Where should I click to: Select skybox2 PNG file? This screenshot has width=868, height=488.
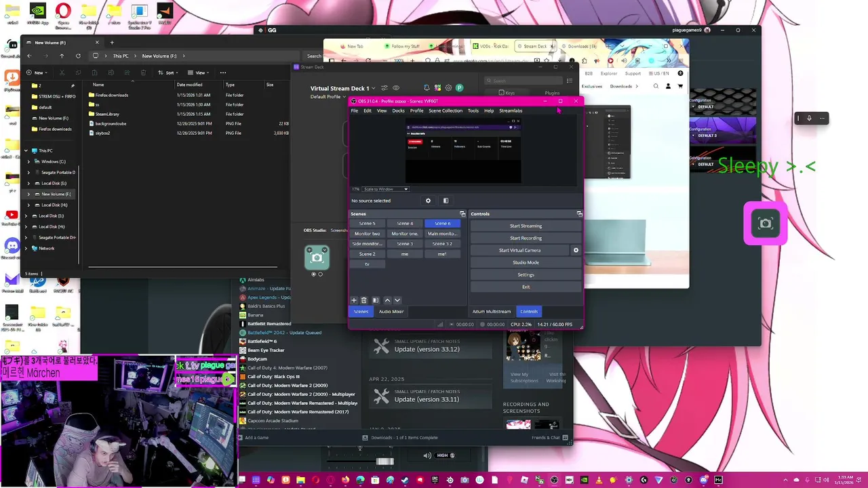point(102,133)
